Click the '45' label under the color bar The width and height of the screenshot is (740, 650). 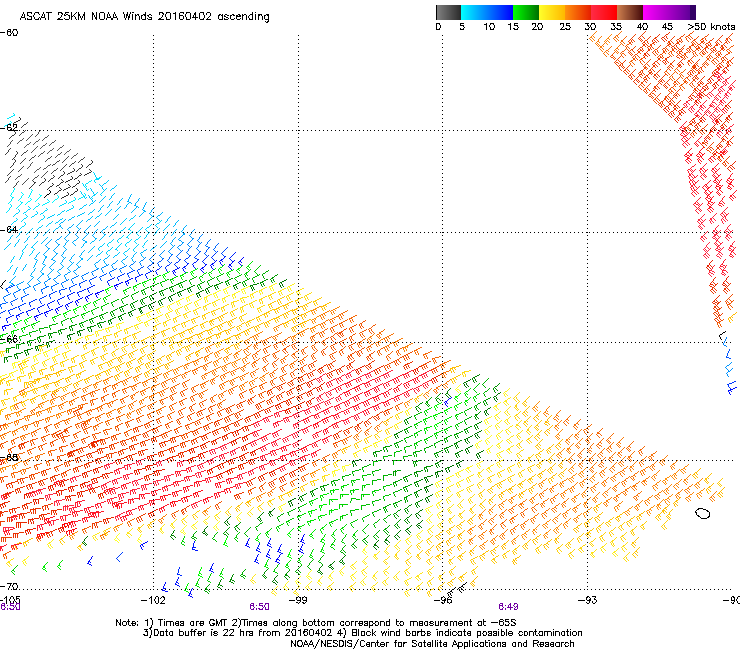click(667, 27)
